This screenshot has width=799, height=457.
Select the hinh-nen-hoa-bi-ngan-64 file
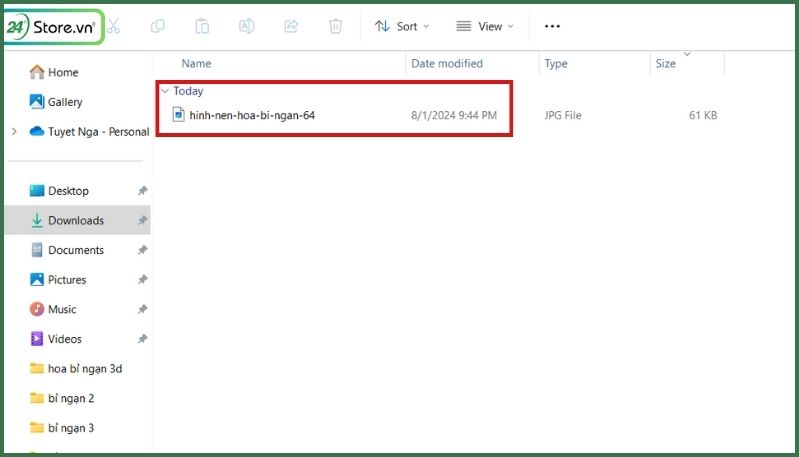point(252,115)
